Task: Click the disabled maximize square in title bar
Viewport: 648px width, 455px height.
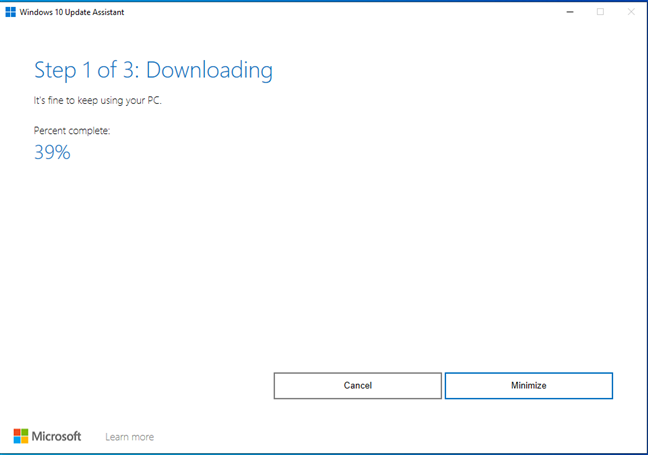Action: pyautogui.click(x=600, y=12)
